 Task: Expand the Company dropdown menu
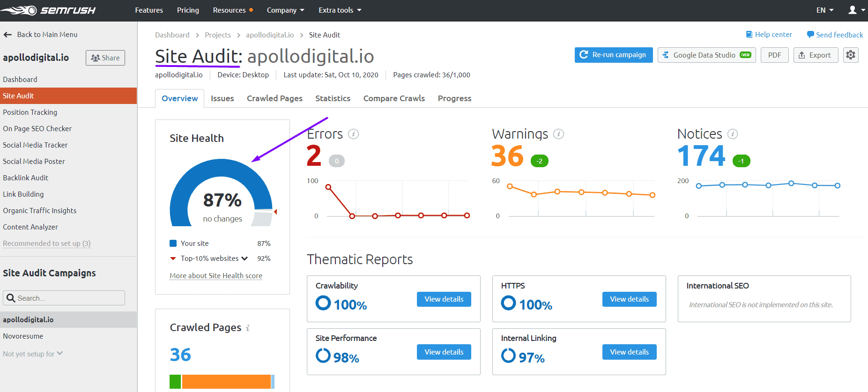(285, 10)
